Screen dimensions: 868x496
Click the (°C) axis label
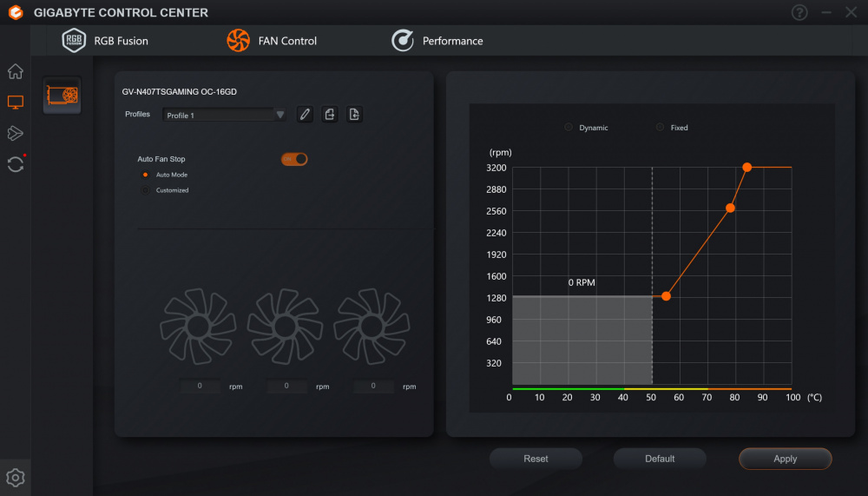click(x=814, y=397)
